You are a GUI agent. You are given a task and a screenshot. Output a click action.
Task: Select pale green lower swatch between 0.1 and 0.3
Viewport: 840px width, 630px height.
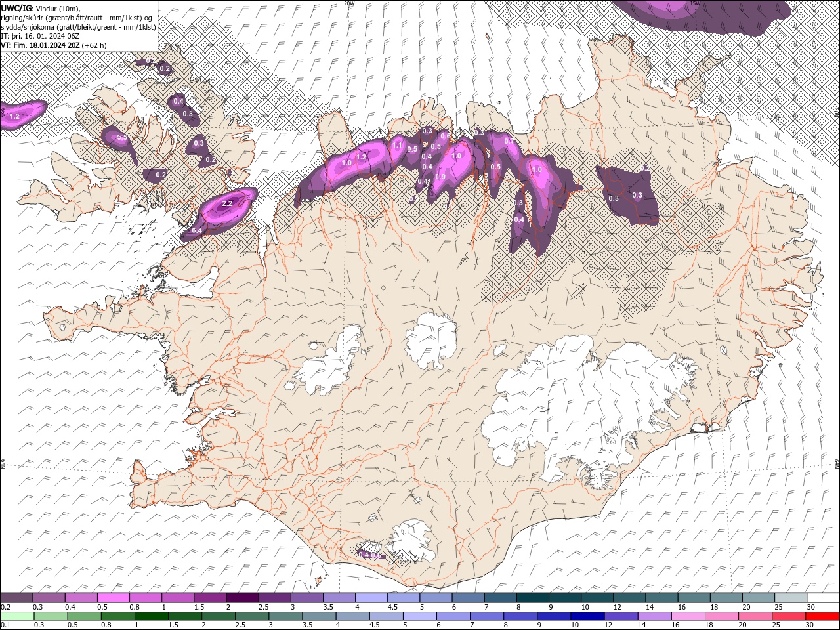(16, 616)
